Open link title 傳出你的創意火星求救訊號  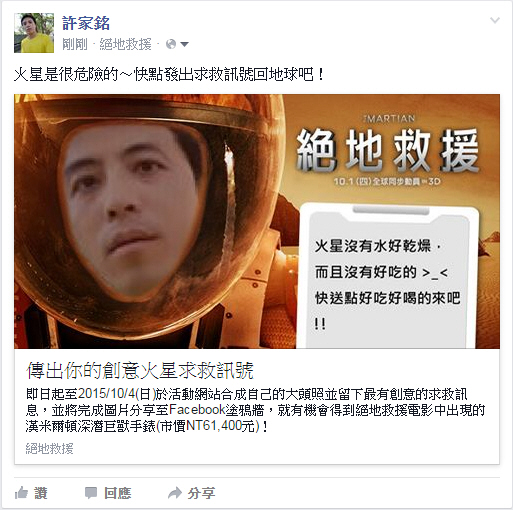coord(140,370)
